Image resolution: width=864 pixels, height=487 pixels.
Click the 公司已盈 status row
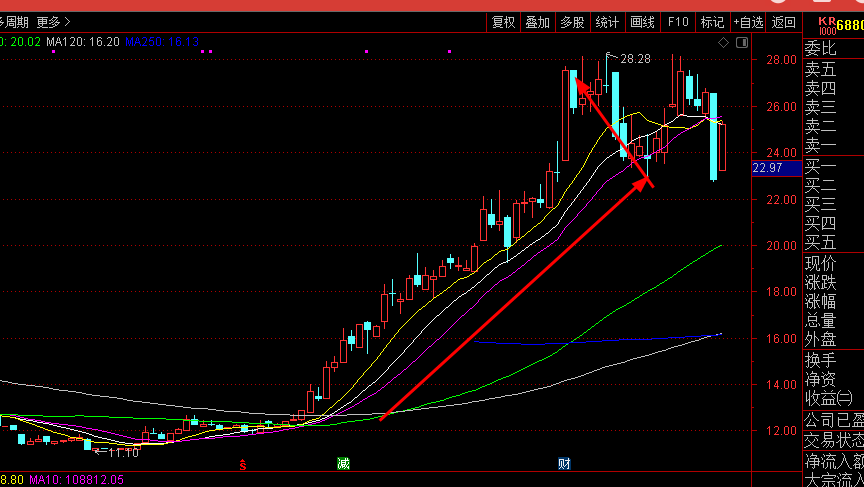click(834, 421)
